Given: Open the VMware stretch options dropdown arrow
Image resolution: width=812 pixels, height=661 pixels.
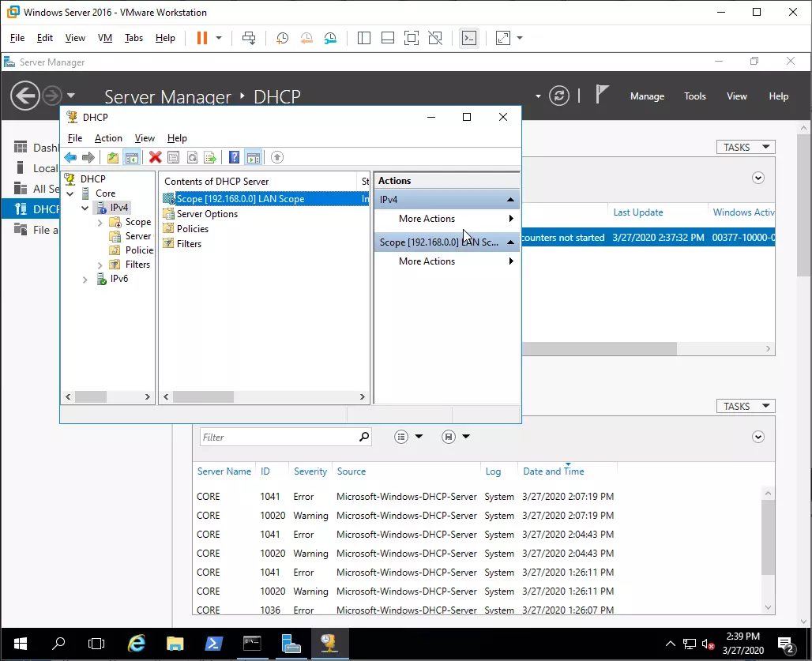Looking at the screenshot, I should tap(520, 38).
